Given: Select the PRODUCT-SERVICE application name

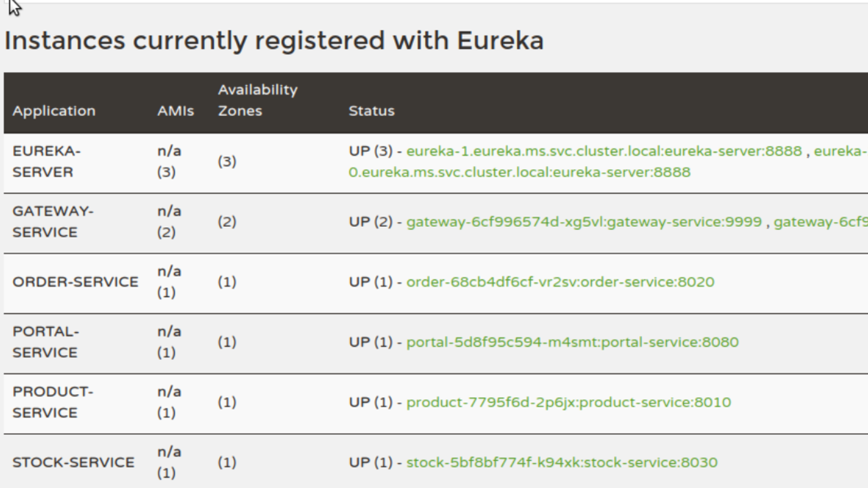Looking at the screenshot, I should (53, 402).
